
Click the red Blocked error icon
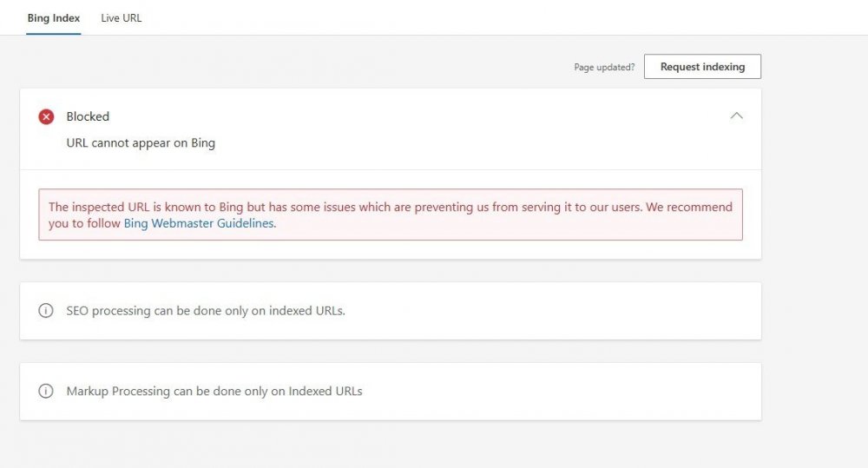(46, 116)
